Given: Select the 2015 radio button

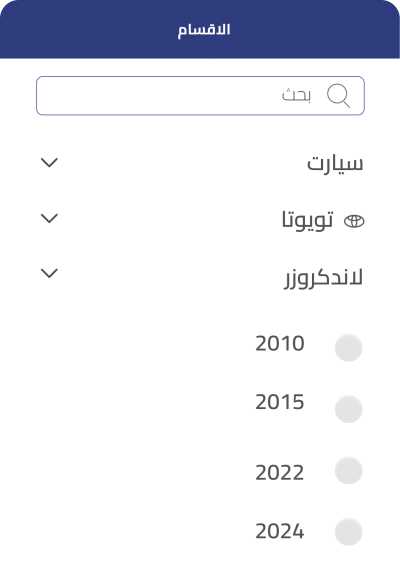Looking at the screenshot, I should [x=348, y=409].
